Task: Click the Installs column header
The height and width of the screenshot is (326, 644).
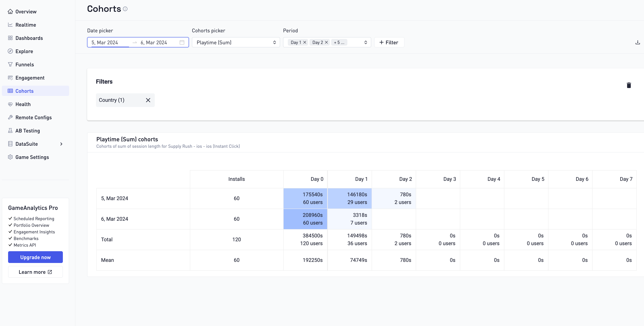Action: [x=237, y=179]
